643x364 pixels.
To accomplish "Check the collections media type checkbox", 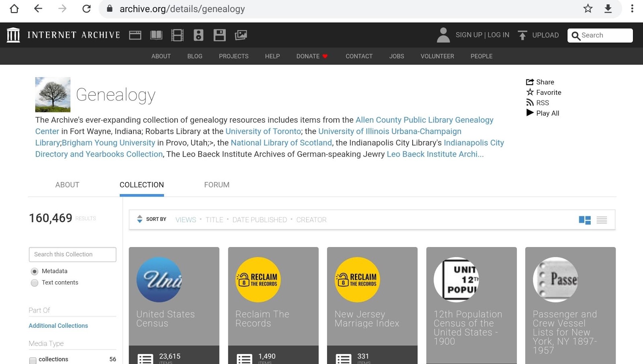I will pos(33,360).
